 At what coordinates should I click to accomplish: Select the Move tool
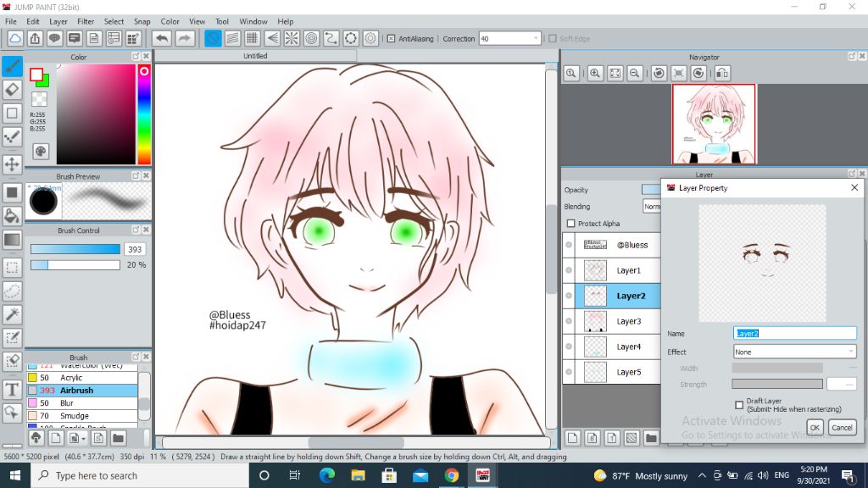[x=12, y=164]
